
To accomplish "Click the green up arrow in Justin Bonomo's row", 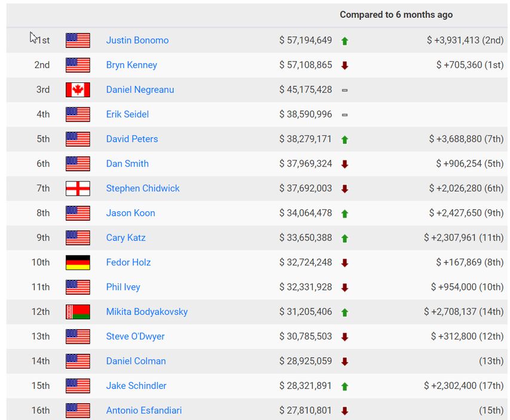I will tap(345, 41).
